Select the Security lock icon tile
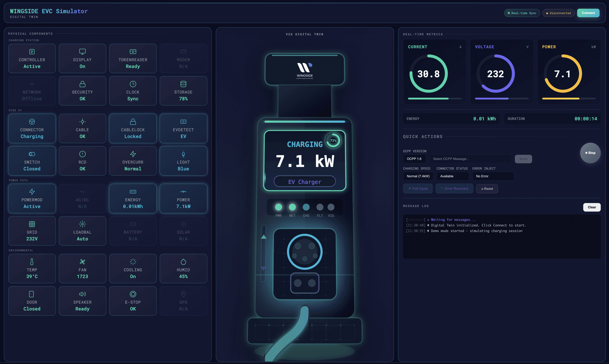The image size is (609, 364). pyautogui.click(x=82, y=84)
